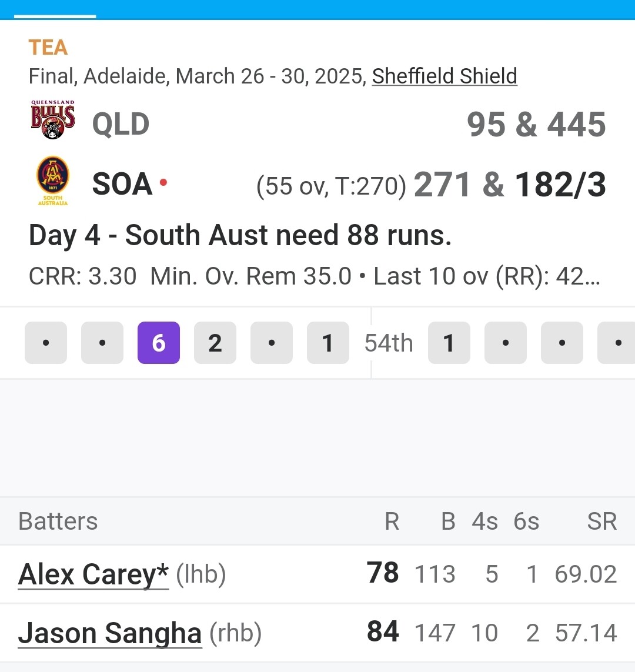
Task: Open the Sheffield Shield series link
Action: (444, 76)
